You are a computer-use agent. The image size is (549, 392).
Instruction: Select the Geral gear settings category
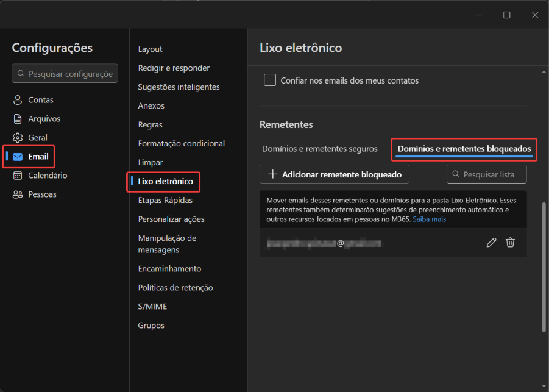[37, 138]
